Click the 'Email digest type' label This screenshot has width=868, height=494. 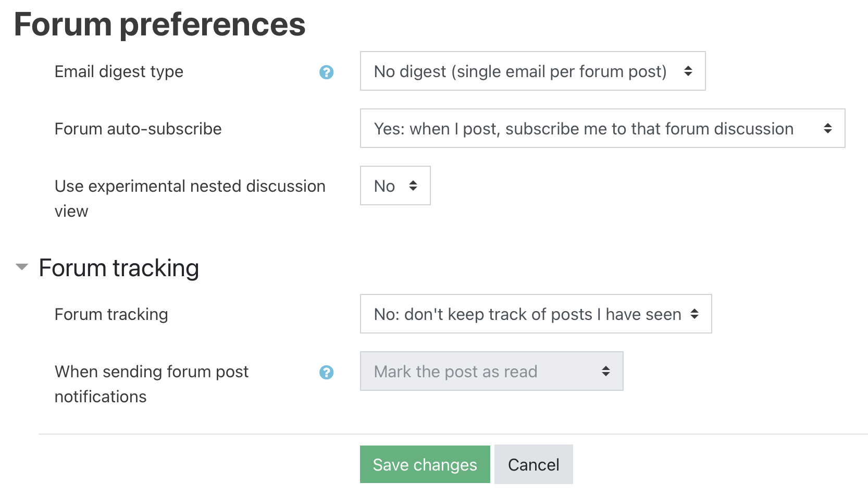119,71
